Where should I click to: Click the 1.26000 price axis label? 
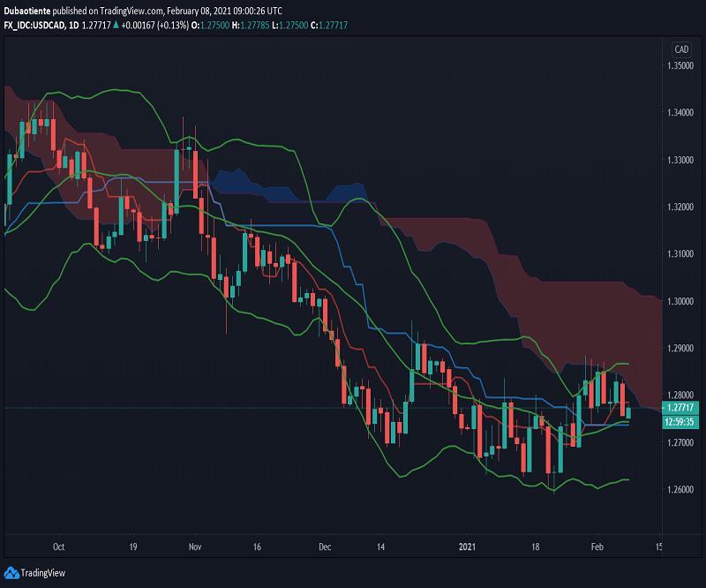pos(680,489)
